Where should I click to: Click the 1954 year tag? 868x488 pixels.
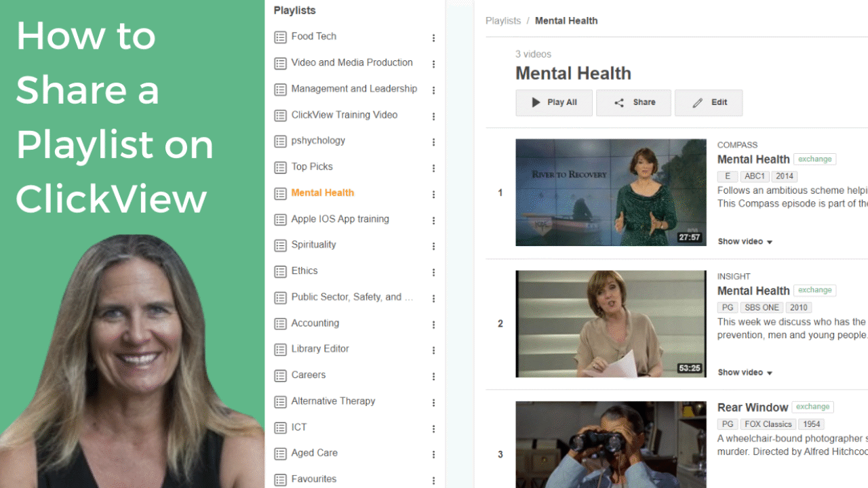click(812, 424)
